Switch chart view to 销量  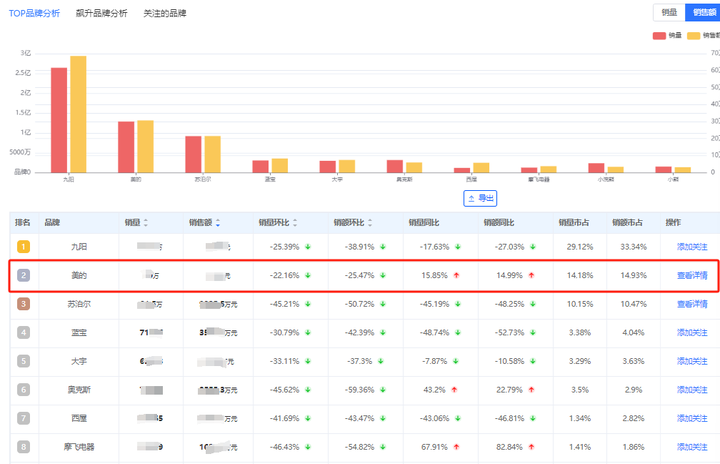click(669, 12)
